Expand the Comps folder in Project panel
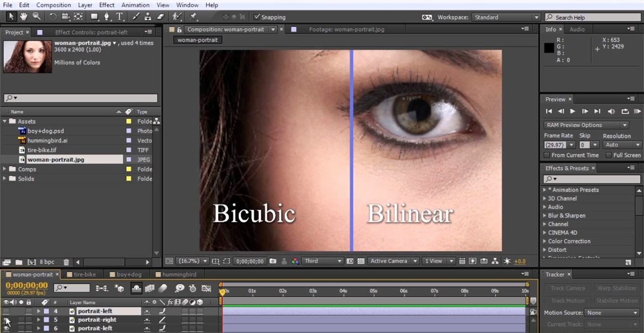 5,169
